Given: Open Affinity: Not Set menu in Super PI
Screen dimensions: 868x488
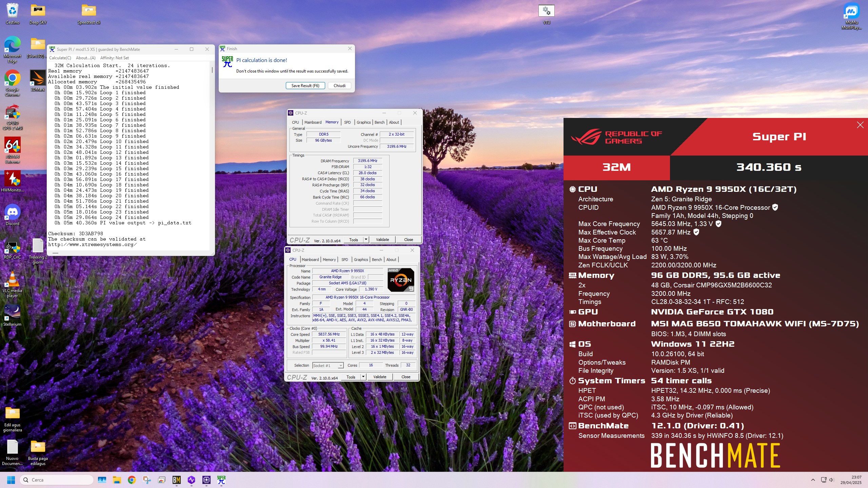Looking at the screenshot, I should point(115,58).
